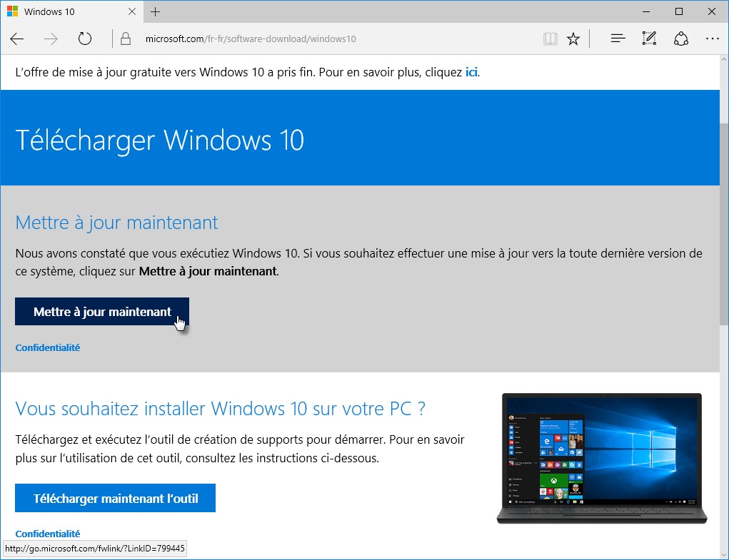The image size is (729, 560).
Task: Go back to the previous page
Action: click(17, 39)
